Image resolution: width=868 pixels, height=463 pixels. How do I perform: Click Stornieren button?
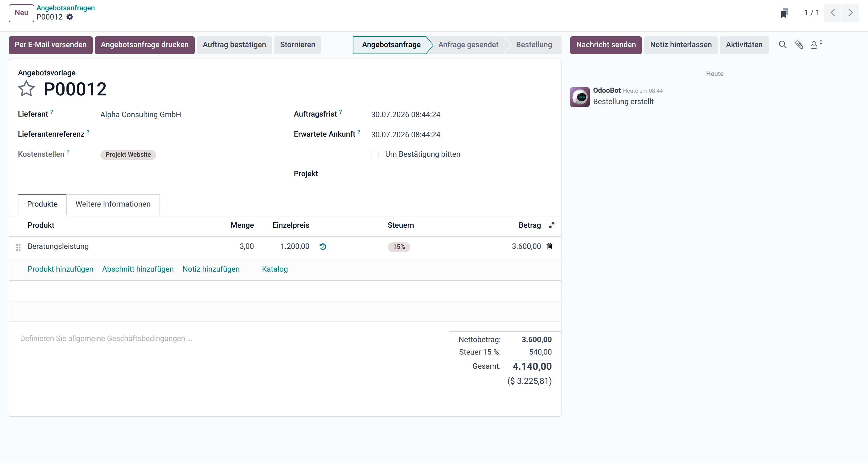click(298, 45)
